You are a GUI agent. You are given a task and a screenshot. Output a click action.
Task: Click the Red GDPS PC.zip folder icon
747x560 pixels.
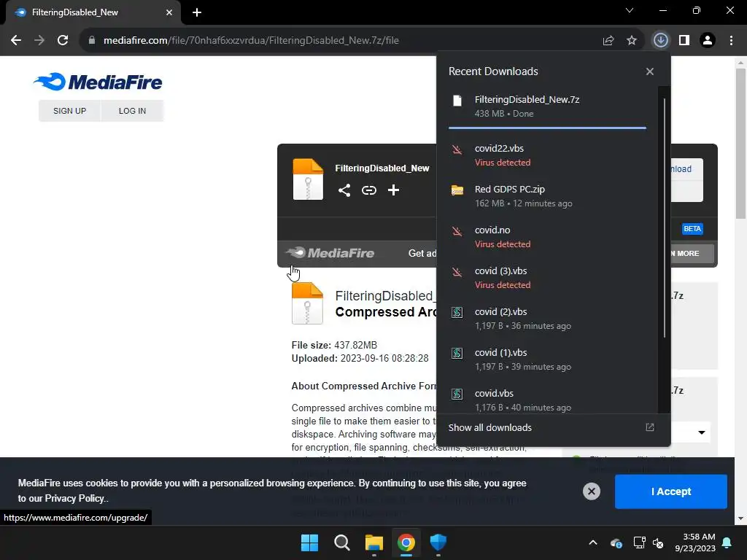[457, 190]
